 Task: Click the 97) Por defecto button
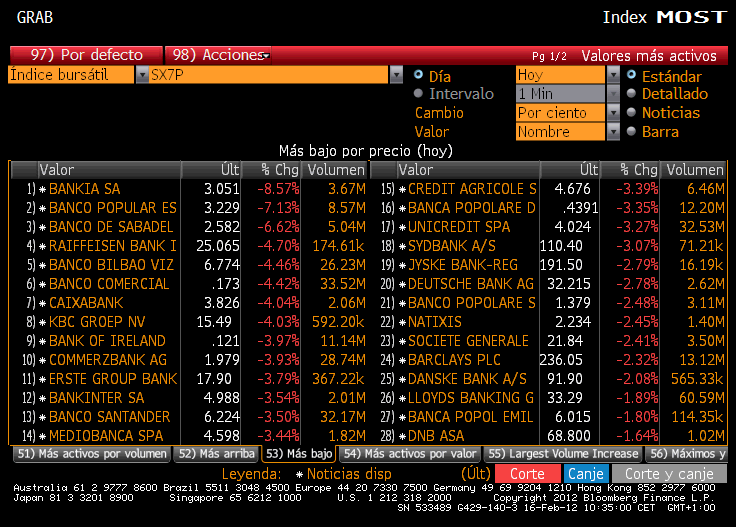(x=86, y=55)
